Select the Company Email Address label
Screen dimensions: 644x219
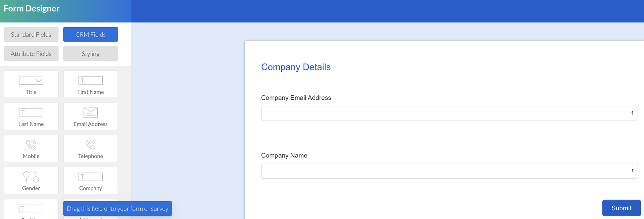point(296,98)
